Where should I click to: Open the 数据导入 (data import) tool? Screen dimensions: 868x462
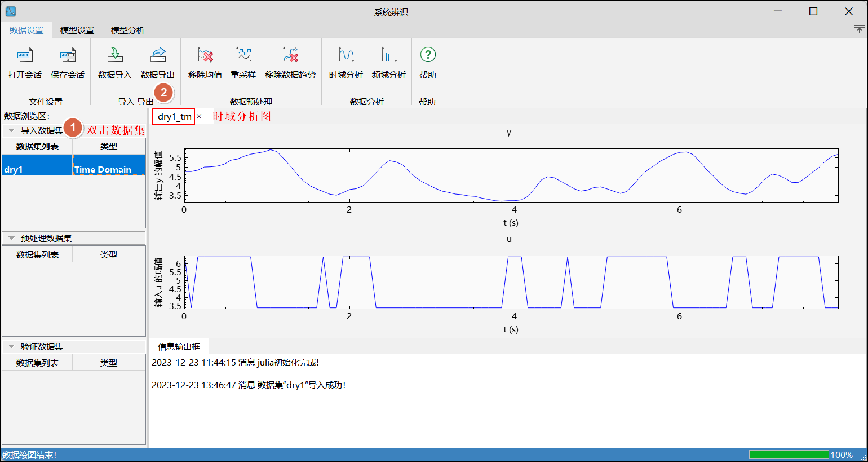(115, 55)
